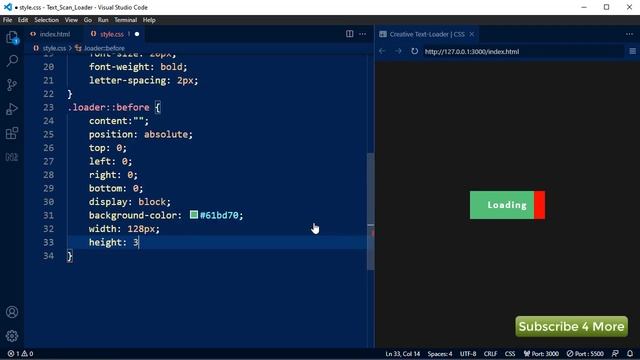Image resolution: width=640 pixels, height=360 pixels.
Task: Open the Run menu
Action: [103, 20]
